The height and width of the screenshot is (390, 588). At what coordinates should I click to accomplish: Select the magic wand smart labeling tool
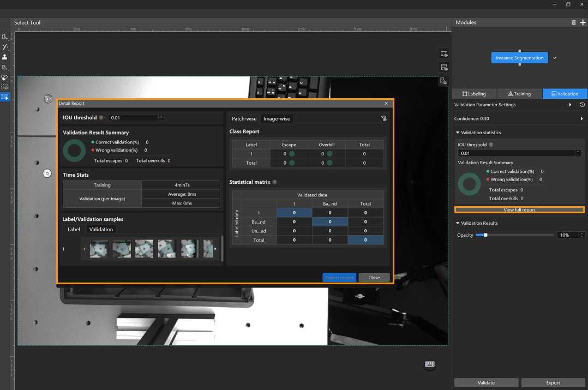4,47
